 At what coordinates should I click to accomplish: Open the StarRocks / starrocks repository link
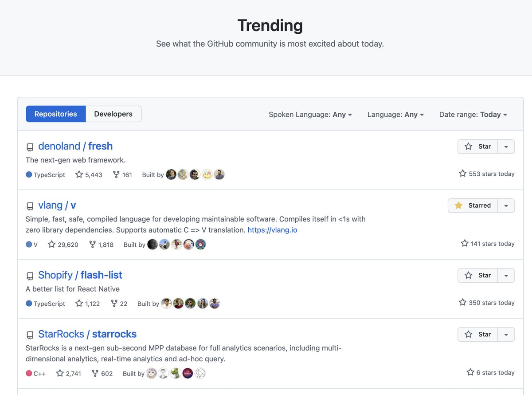87,334
